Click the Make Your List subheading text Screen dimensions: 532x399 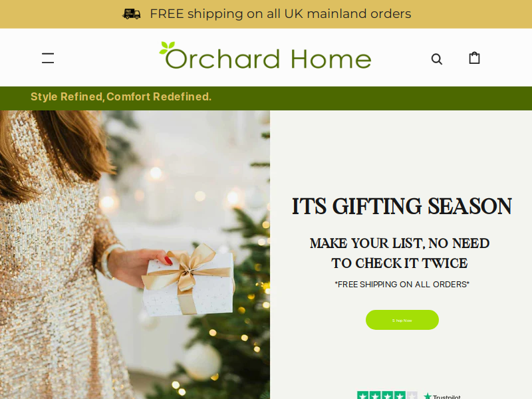point(400,253)
